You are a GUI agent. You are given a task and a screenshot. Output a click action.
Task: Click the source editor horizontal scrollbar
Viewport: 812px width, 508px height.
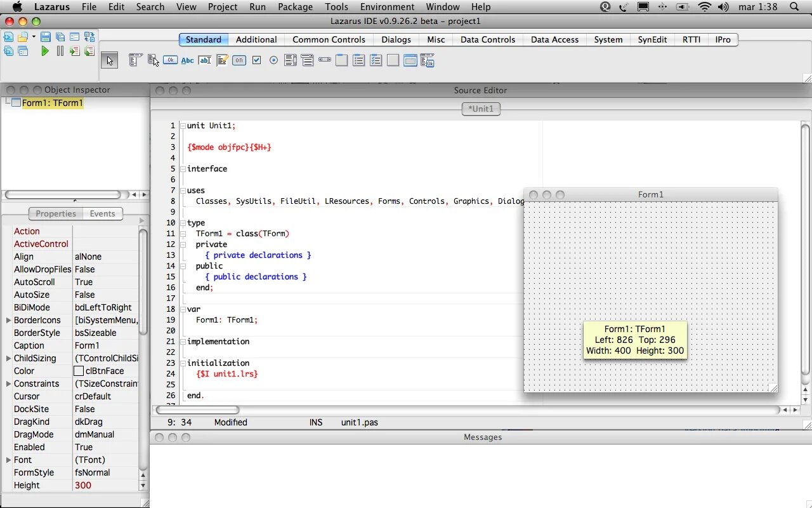pos(198,410)
